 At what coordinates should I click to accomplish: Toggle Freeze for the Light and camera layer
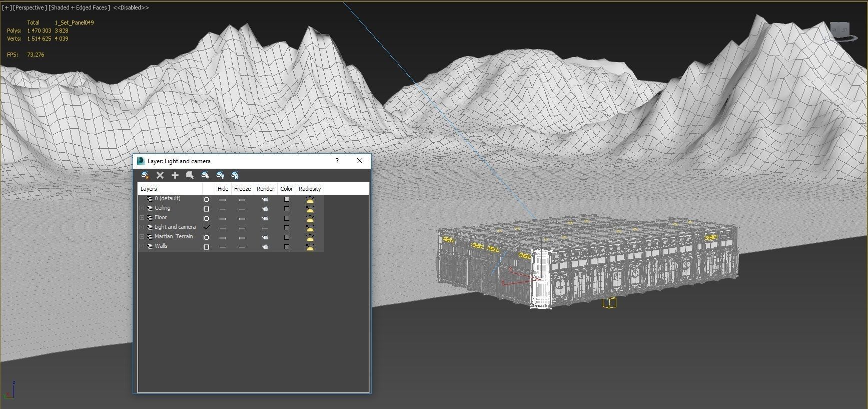[242, 228]
